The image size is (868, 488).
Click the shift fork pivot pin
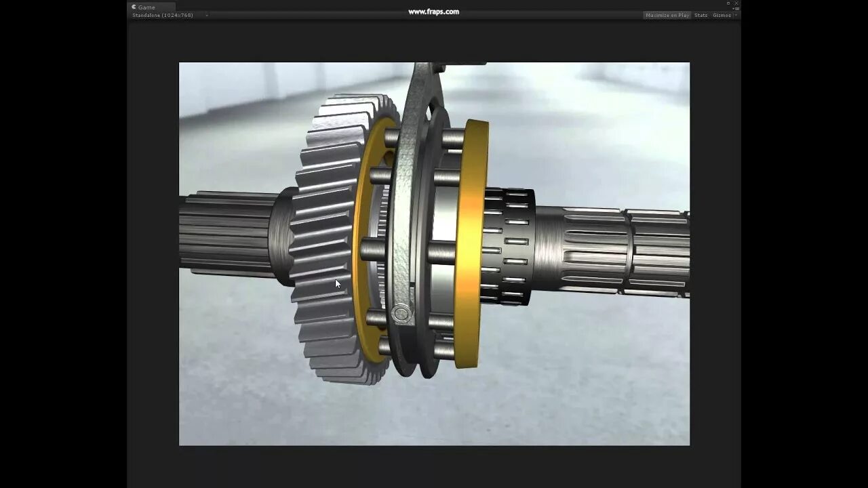(x=401, y=313)
